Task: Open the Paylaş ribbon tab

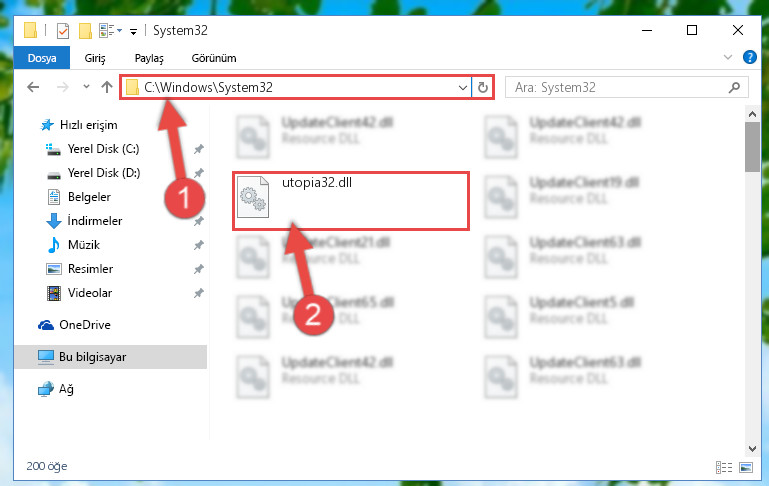Action: (x=149, y=58)
